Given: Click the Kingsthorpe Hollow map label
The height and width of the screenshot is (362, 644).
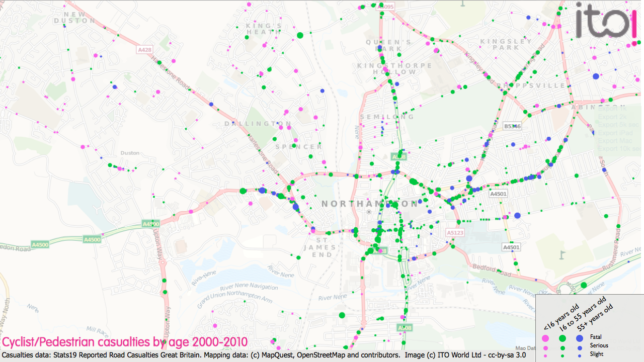Looking at the screenshot, I should [394, 69].
